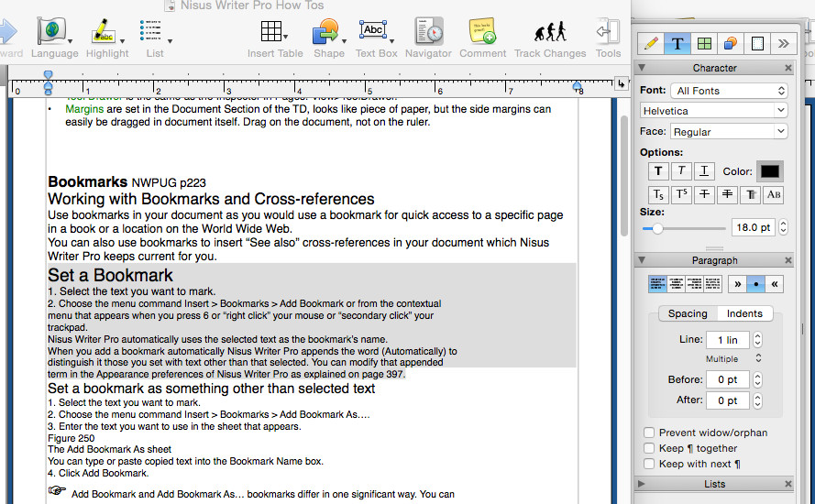Select the shapes tab in tool drawer
The height and width of the screenshot is (504, 815).
(731, 44)
